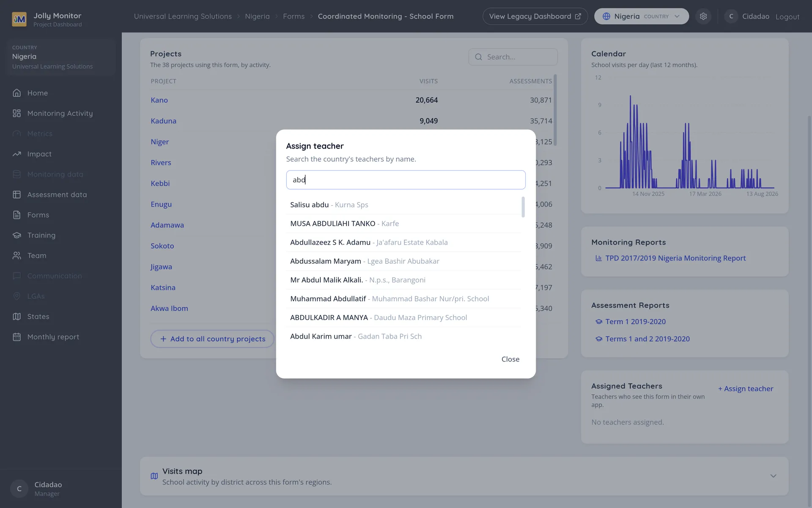Click the magnifier icon in Projects search
812x508 pixels.
pyautogui.click(x=479, y=57)
